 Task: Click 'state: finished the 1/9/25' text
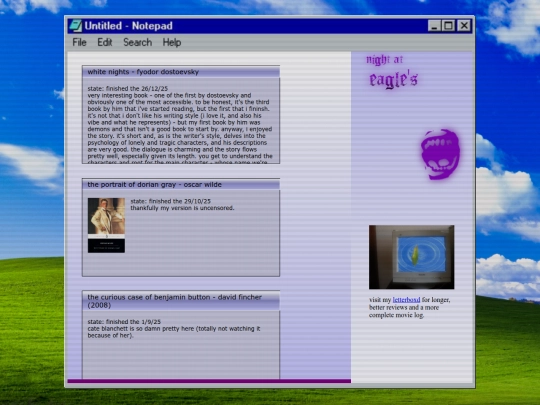pyautogui.click(x=124, y=322)
